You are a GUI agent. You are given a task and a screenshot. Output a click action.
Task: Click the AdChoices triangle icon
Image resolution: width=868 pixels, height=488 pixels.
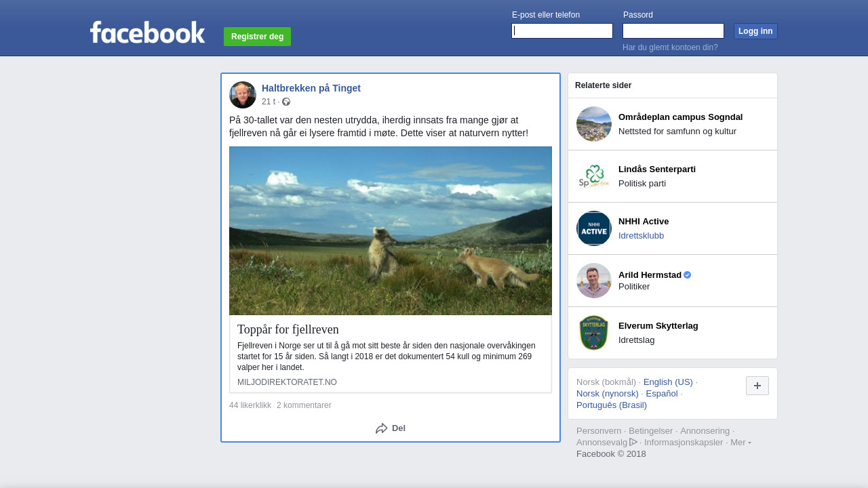tap(633, 442)
